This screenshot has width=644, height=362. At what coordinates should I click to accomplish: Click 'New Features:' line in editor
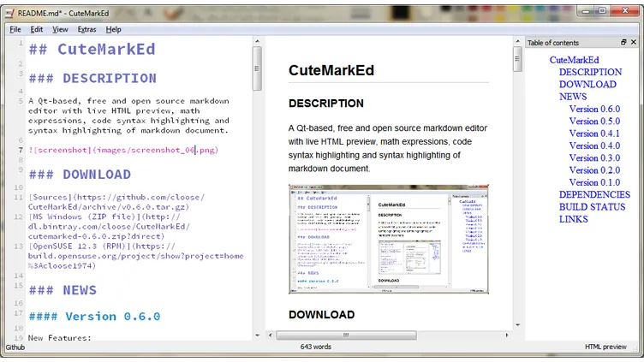pos(60,338)
